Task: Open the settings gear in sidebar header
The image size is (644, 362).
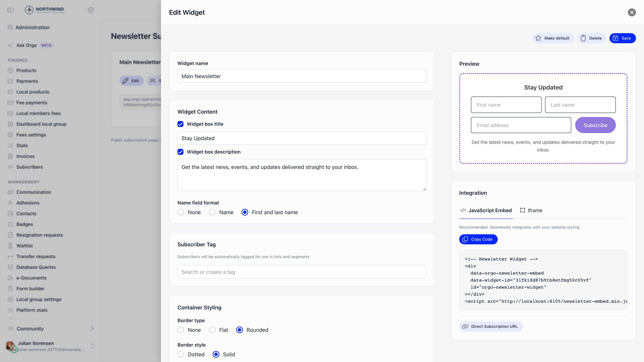Action: tap(91, 10)
